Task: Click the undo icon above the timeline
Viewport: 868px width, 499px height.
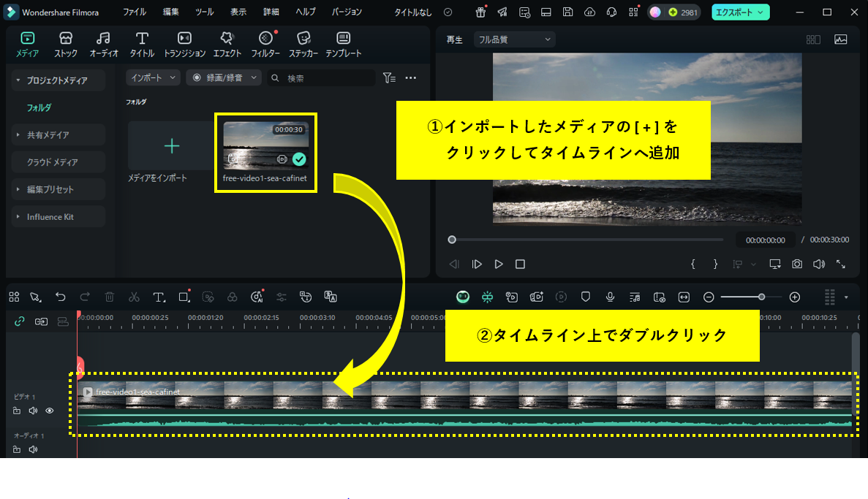Action: 61,297
